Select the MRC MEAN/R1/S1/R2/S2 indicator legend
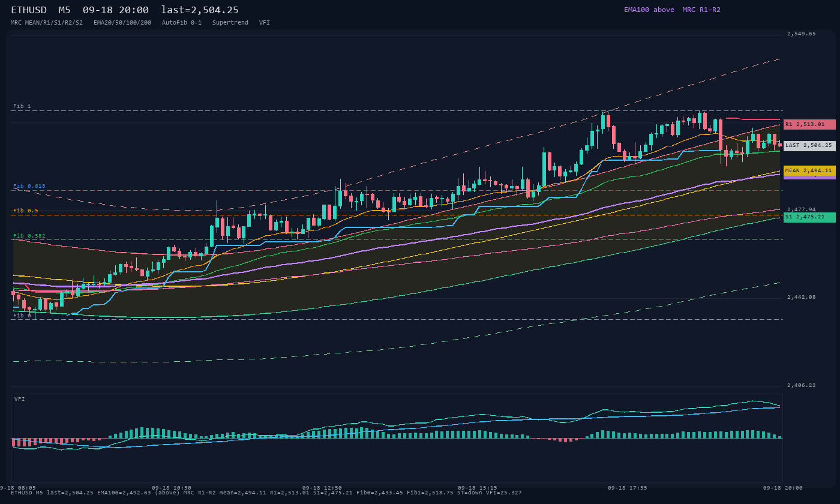Image resolution: width=840 pixels, height=504 pixels. 47,22
